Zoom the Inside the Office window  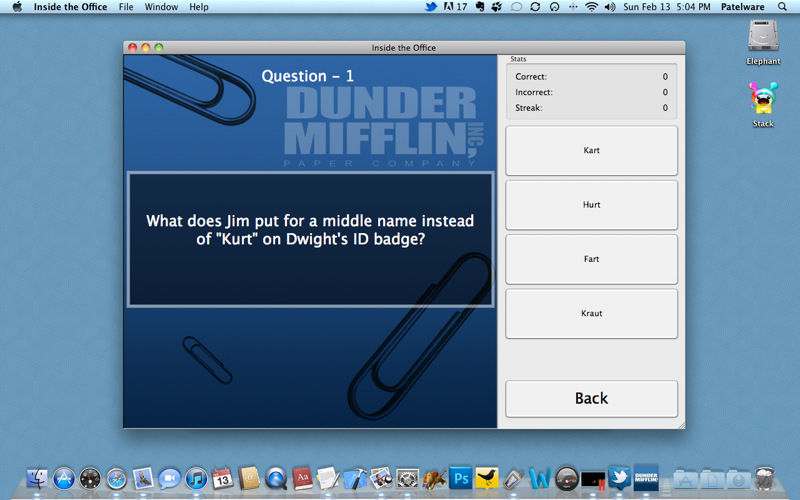click(159, 47)
